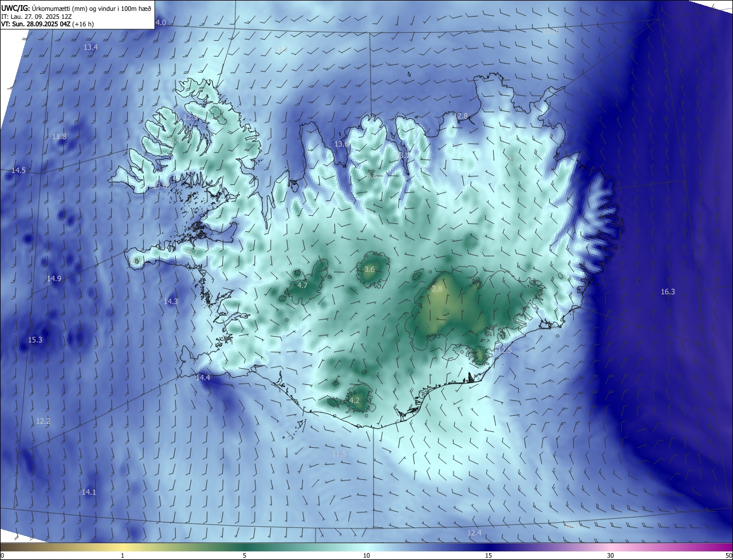Click the 12.9 value over the Westfjords
Image resolution: width=733 pixels, height=560 pixels.
coord(190,117)
